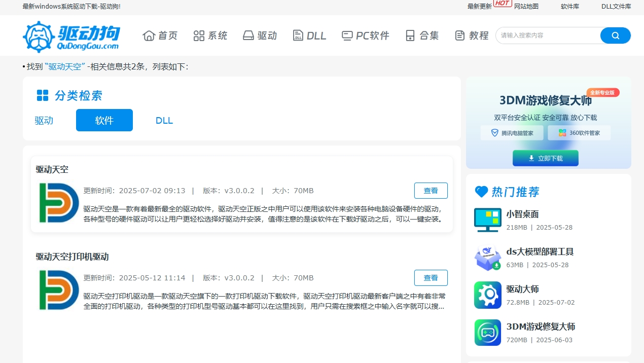The image size is (644, 363).
Task: Open the 合集 collections icon
Action: [x=410, y=35]
